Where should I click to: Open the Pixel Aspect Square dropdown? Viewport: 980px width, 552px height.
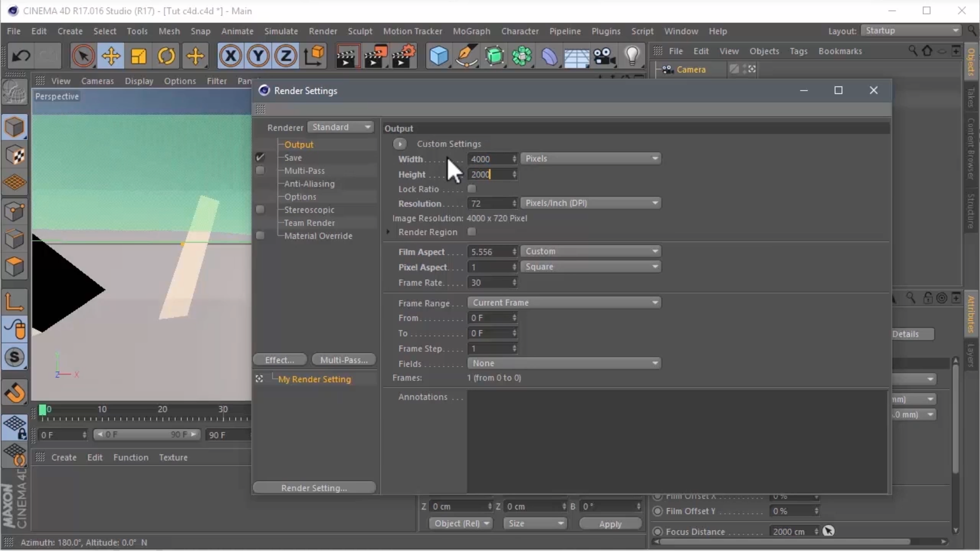click(x=591, y=267)
